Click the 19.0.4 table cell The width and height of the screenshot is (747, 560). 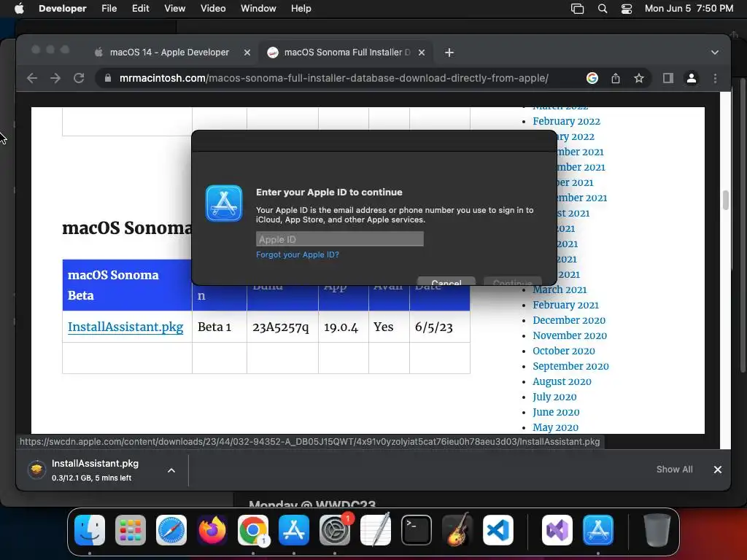pyautogui.click(x=344, y=327)
